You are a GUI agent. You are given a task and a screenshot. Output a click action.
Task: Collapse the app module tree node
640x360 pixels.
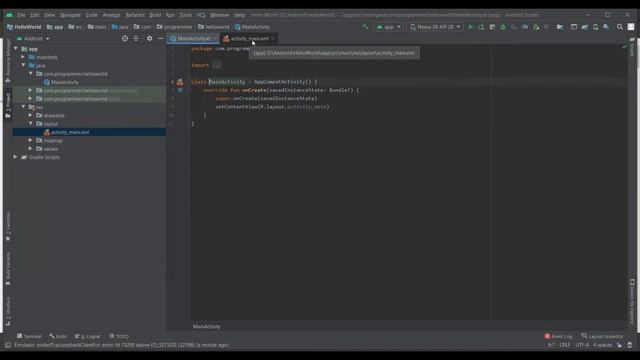pyautogui.click(x=16, y=49)
